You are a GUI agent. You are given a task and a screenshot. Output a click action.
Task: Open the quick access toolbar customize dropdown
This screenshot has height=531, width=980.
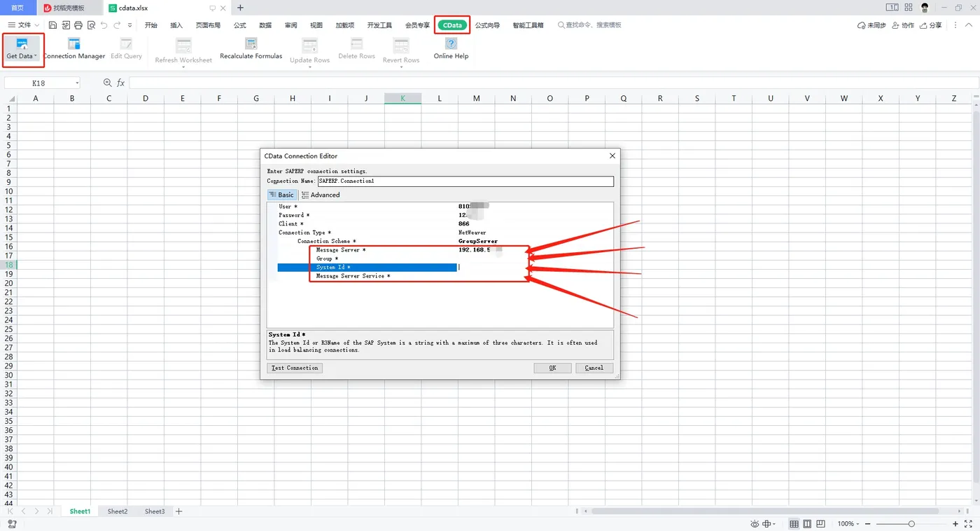pos(129,25)
